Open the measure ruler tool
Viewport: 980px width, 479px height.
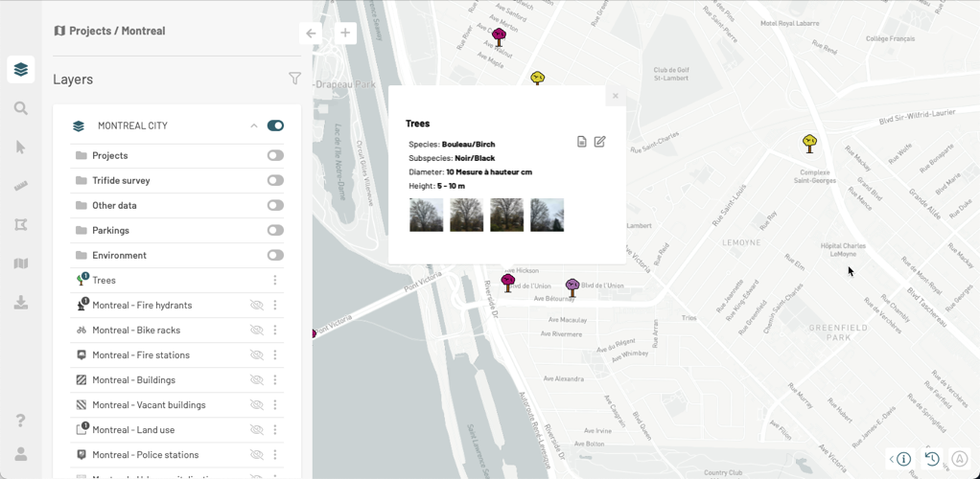pos(20,186)
